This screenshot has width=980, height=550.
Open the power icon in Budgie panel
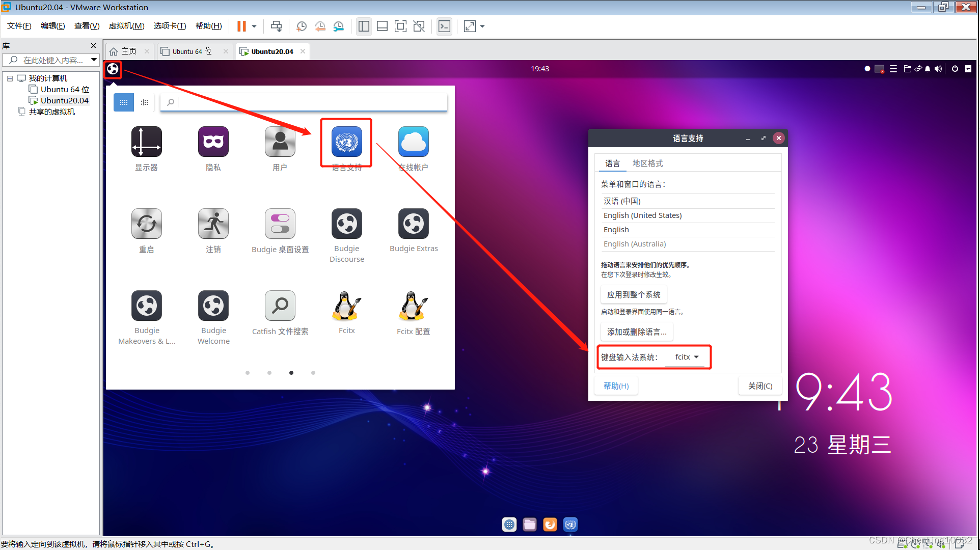pos(955,69)
